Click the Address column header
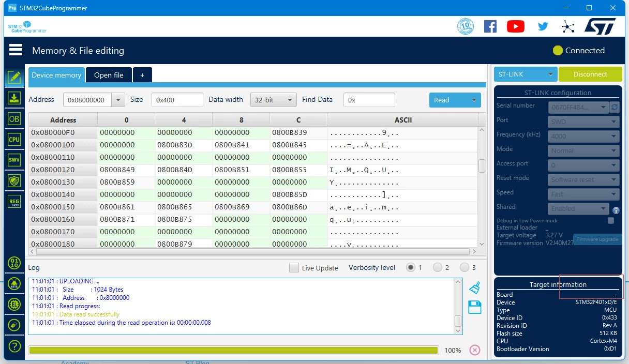This screenshot has width=629, height=364. pyautogui.click(x=63, y=120)
